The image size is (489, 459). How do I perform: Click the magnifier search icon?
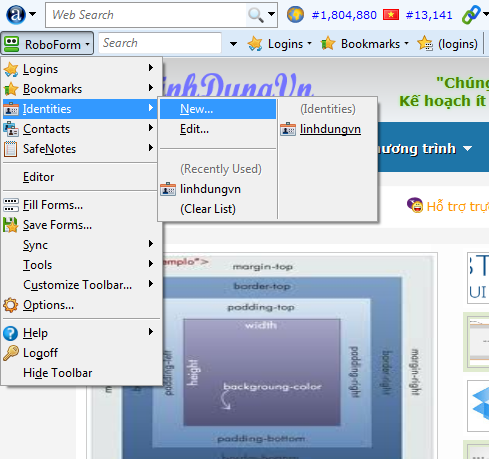click(256, 15)
